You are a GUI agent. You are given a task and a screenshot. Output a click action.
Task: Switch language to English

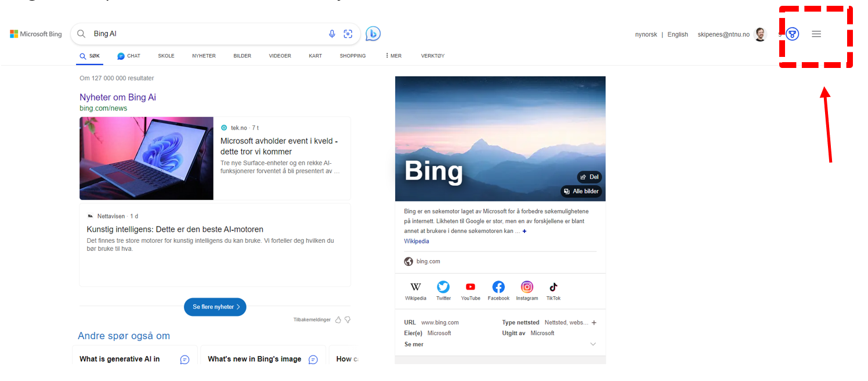[x=678, y=34]
